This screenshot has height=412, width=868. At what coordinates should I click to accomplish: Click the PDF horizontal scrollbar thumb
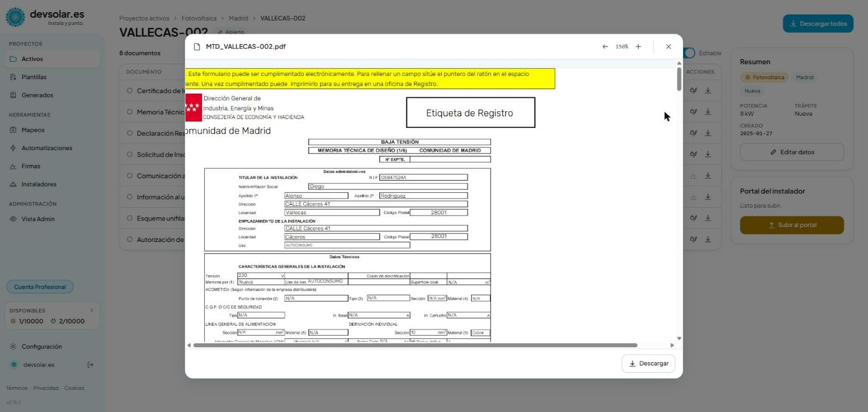[415, 346]
